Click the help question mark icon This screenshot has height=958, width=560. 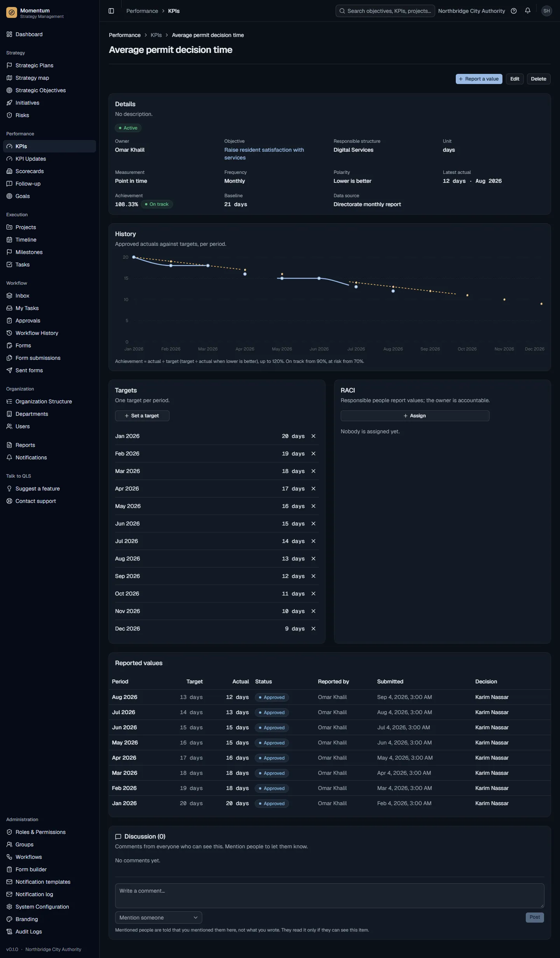coord(514,11)
